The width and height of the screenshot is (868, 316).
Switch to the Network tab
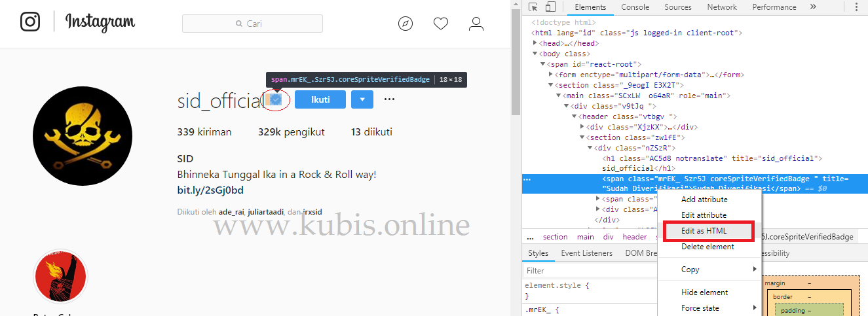point(722,7)
